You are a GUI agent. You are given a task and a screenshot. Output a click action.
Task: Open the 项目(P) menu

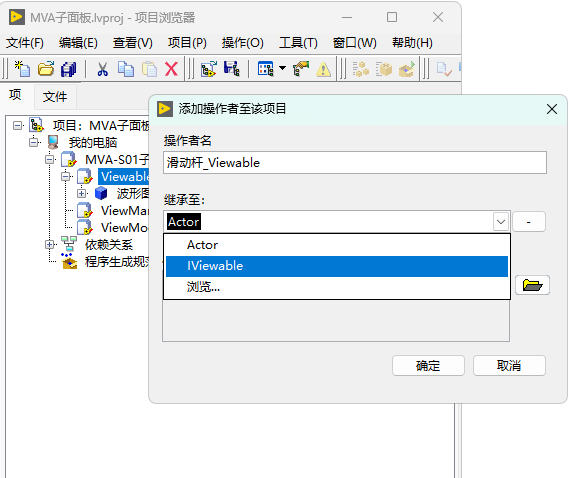(x=187, y=43)
